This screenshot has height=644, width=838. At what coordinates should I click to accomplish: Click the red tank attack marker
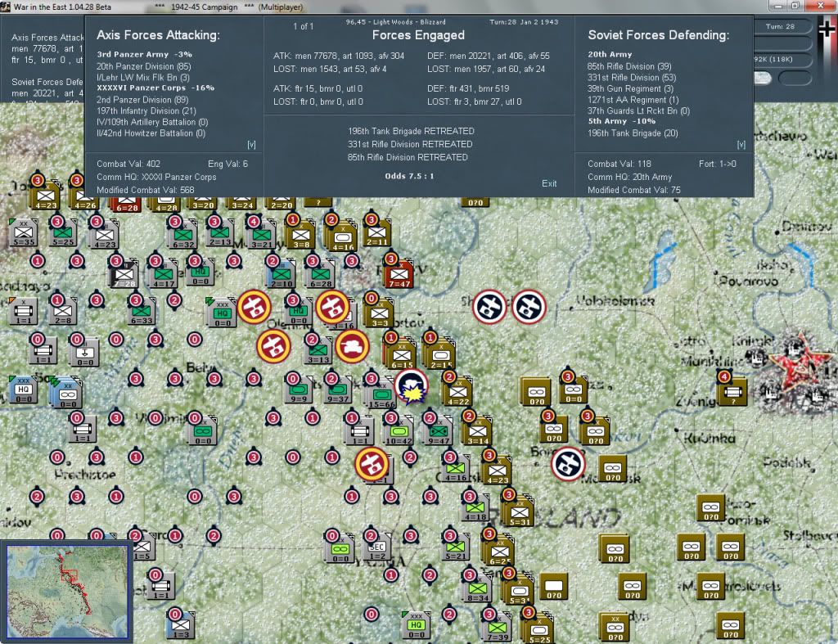point(352,346)
